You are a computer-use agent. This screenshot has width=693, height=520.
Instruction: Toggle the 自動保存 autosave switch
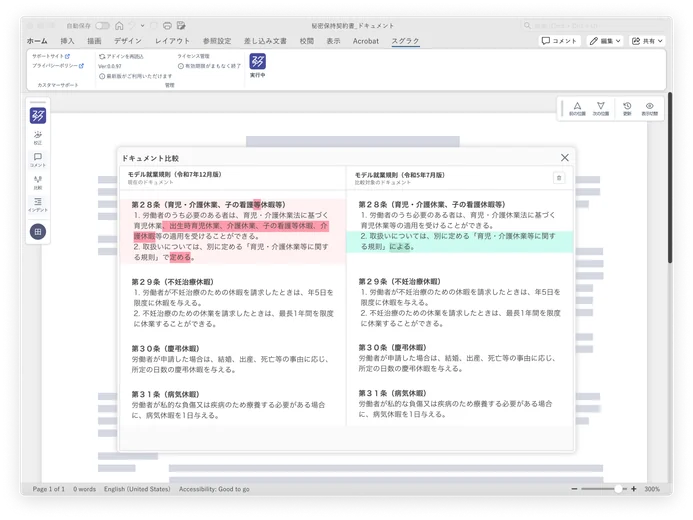pos(103,26)
